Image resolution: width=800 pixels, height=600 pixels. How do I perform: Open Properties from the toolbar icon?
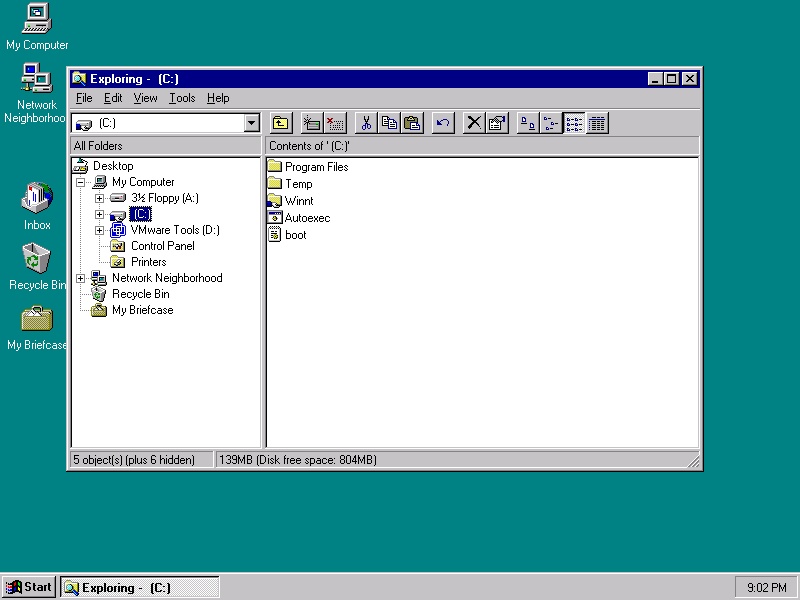497,123
